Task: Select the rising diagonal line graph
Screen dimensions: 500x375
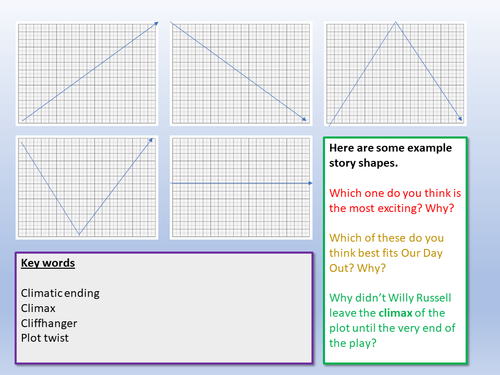Action: (x=87, y=74)
